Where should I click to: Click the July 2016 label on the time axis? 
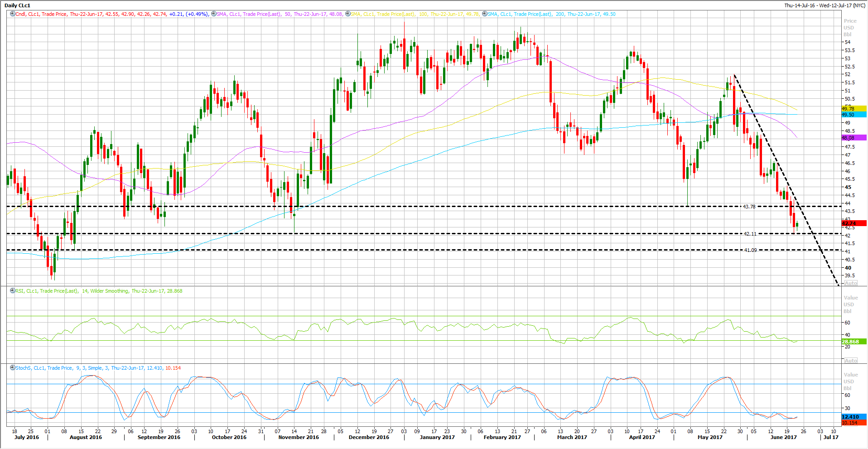[x=27, y=437]
